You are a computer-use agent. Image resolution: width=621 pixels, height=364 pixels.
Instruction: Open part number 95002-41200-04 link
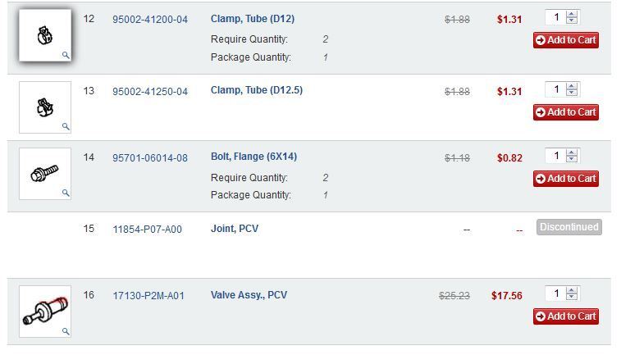click(x=150, y=19)
